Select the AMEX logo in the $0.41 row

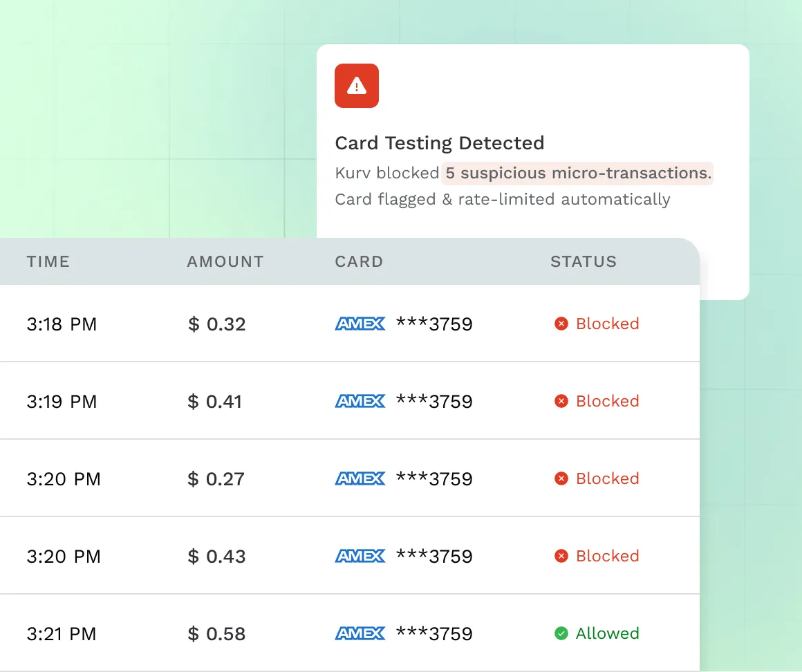pyautogui.click(x=360, y=401)
